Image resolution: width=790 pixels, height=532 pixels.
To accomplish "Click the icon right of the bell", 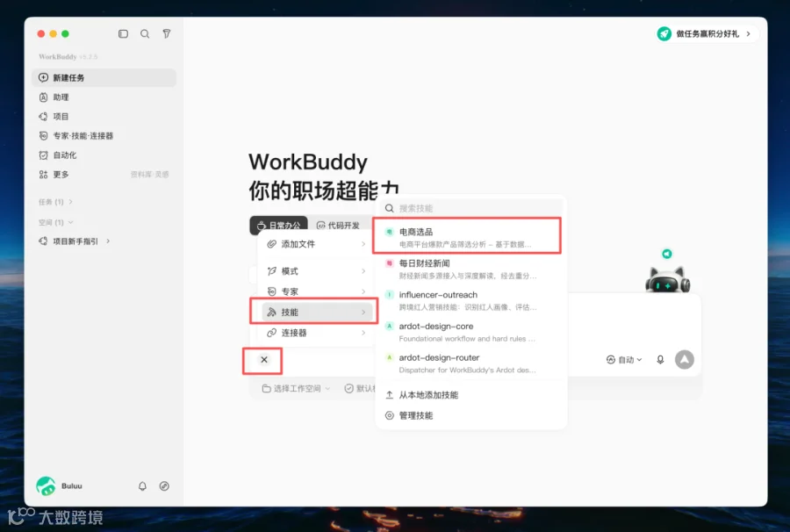I will click(x=164, y=486).
